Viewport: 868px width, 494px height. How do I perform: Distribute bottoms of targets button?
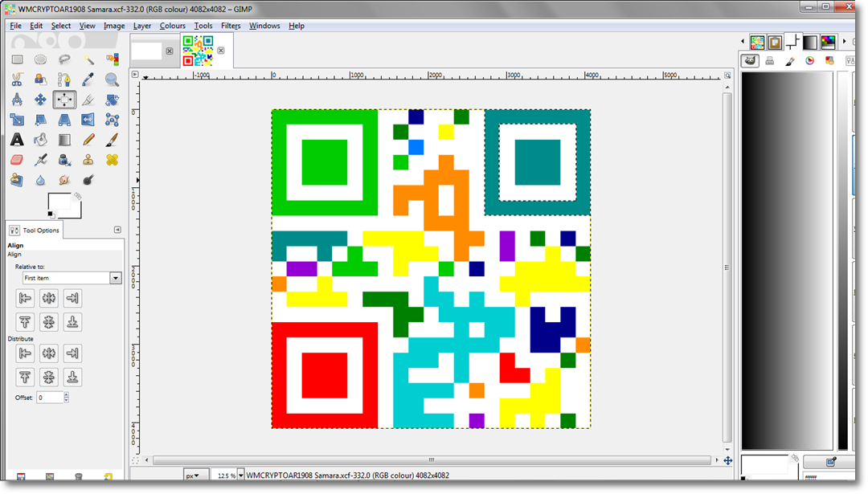point(72,378)
